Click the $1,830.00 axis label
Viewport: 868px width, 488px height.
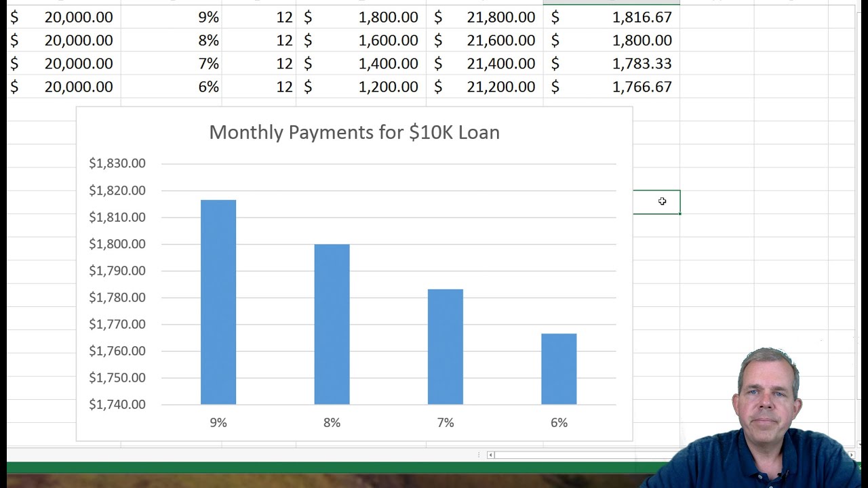[117, 163]
